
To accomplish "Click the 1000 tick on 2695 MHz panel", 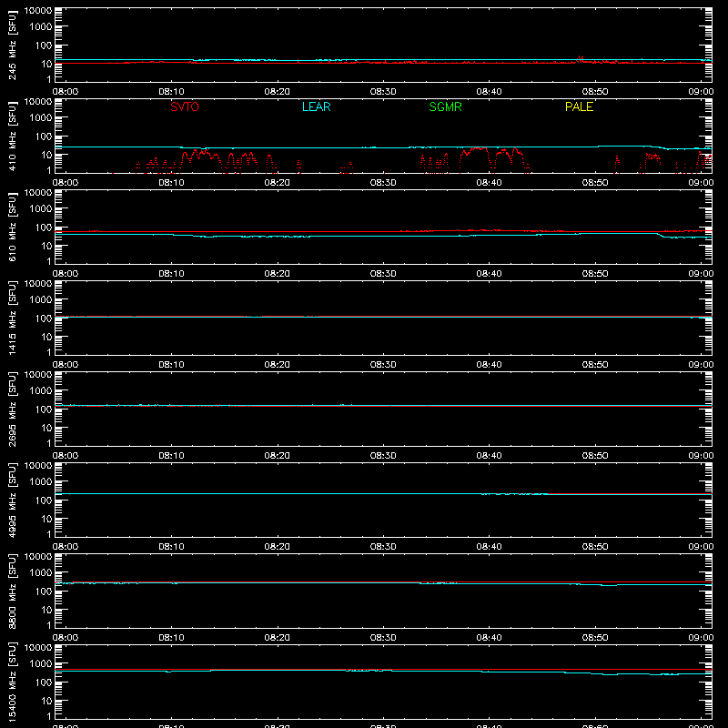I will pyautogui.click(x=41, y=391).
